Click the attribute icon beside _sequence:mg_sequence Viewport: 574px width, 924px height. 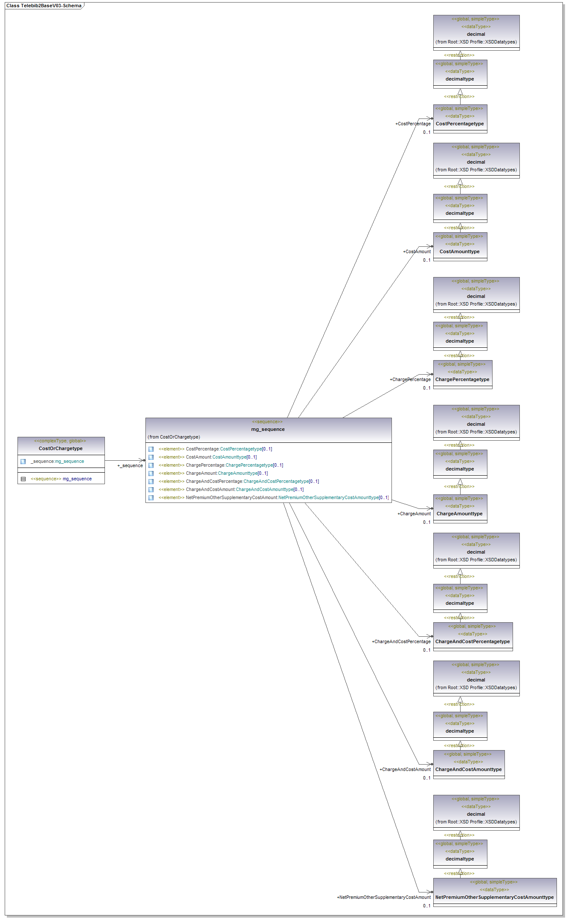point(23,462)
